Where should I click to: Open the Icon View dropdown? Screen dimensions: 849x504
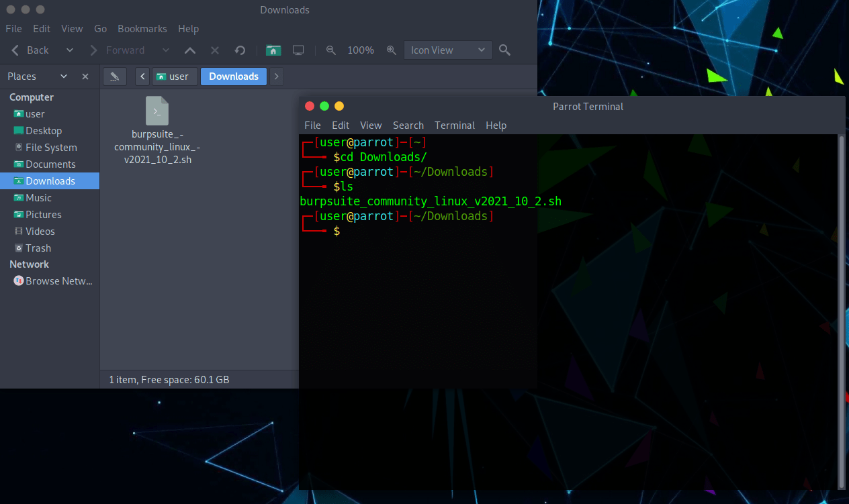coord(448,50)
